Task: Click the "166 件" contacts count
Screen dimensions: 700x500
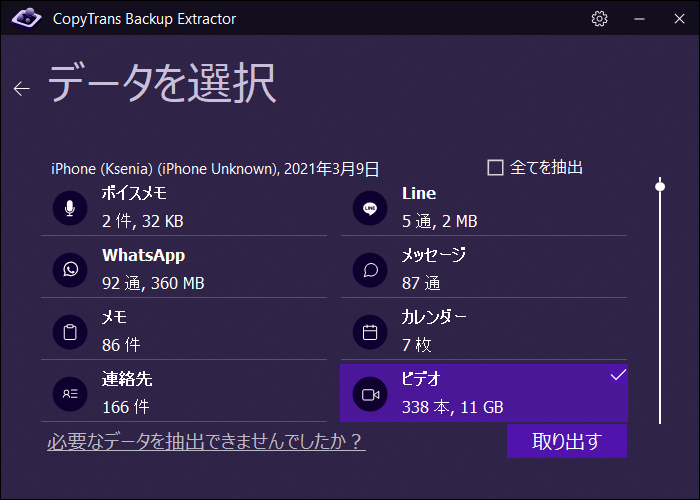Action: coord(125,407)
